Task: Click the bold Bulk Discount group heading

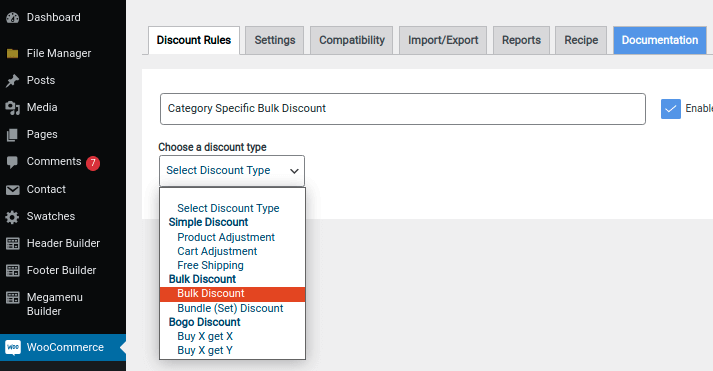Action: (202, 279)
